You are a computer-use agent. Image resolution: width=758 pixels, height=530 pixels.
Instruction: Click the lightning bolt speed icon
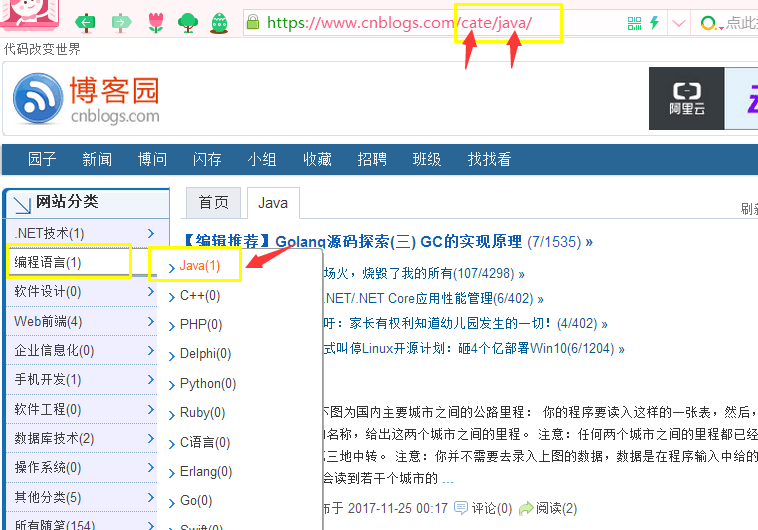pyautogui.click(x=655, y=22)
